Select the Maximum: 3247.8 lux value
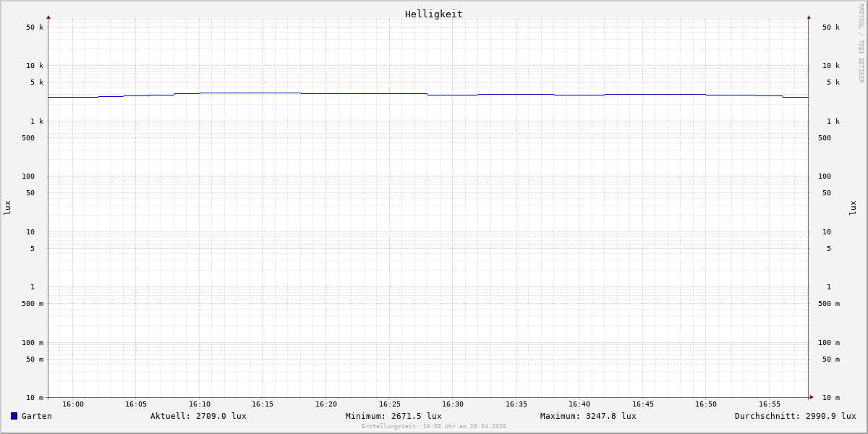The width and height of the screenshot is (868, 434). [x=588, y=416]
